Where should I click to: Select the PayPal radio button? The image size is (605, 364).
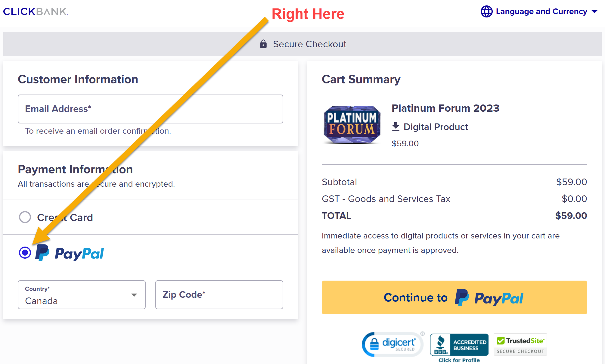pyautogui.click(x=25, y=253)
